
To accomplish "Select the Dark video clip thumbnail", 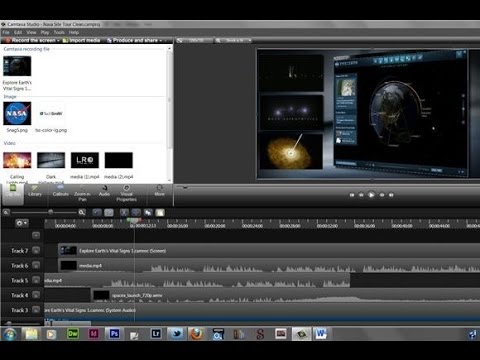I will [x=51, y=160].
